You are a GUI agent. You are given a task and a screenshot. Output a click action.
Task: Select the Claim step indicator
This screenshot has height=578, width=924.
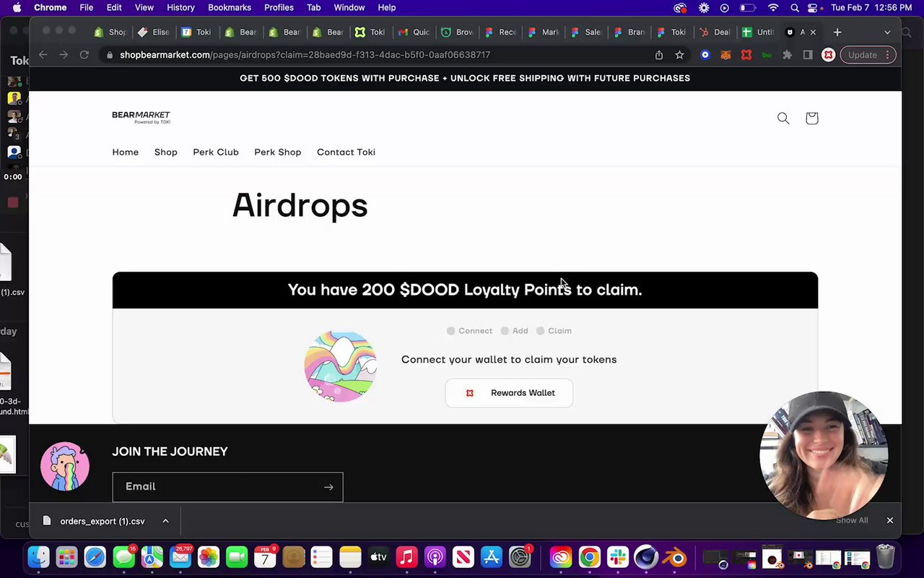(x=554, y=331)
